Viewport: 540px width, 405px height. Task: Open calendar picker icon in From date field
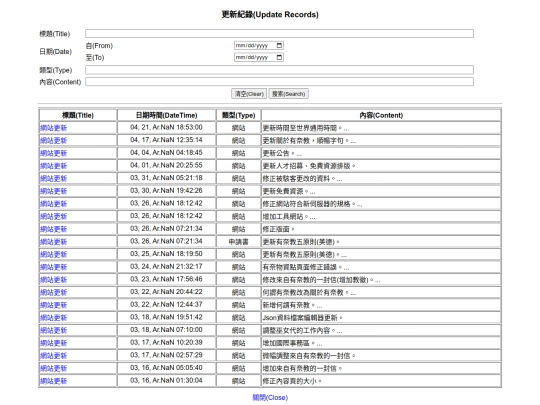[279, 45]
